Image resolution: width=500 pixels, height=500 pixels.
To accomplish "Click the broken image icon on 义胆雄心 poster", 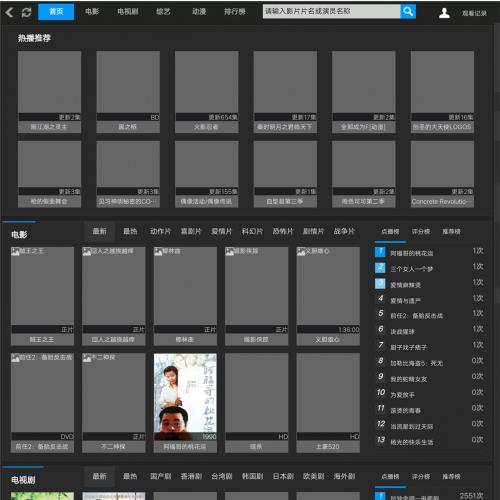I will pyautogui.click(x=301, y=252).
